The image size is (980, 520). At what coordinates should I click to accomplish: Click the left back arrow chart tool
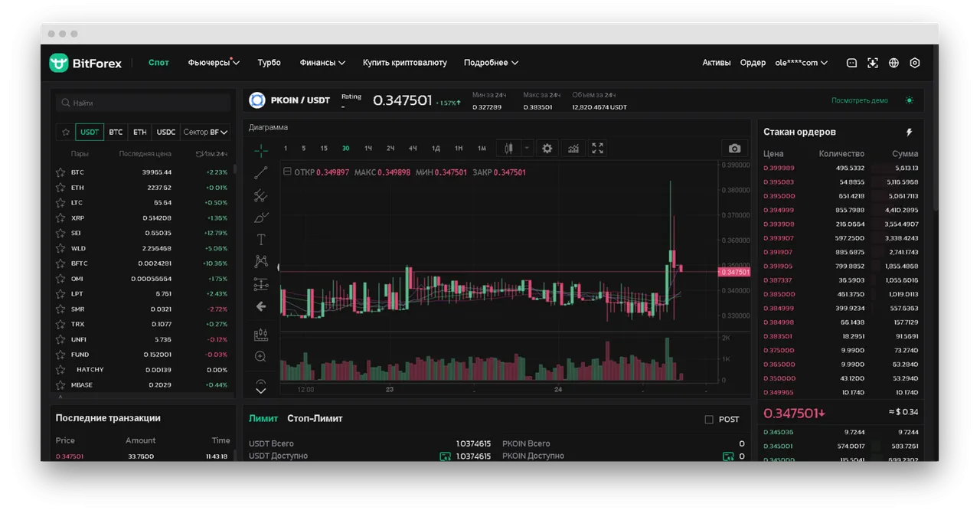261,306
